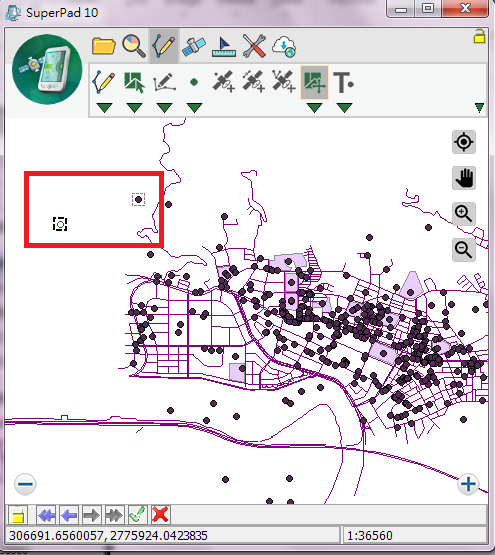The image size is (495, 555).
Task: Toggle the hand pan map mode
Action: point(464,178)
